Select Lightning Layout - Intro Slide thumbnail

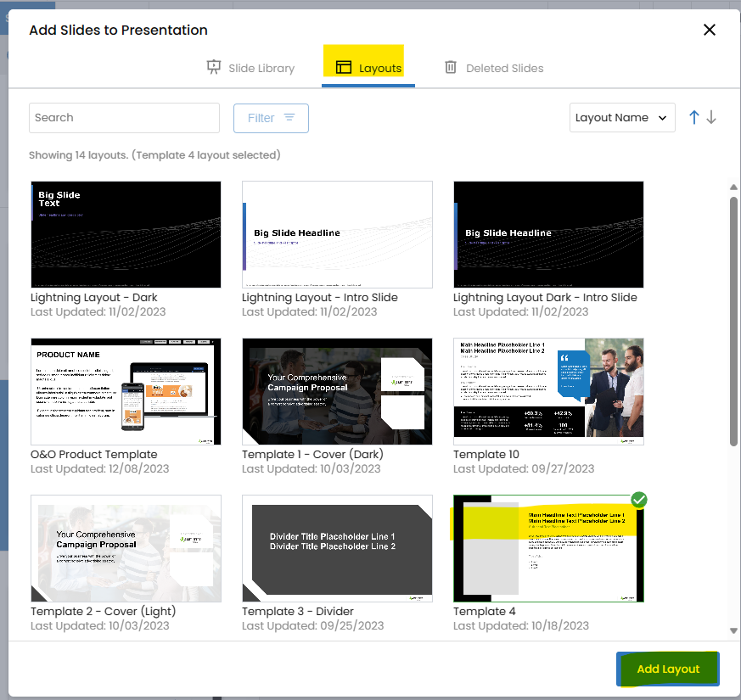point(337,234)
